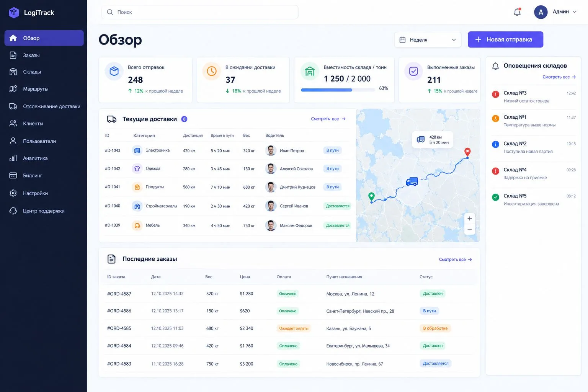
Task: Click the green origin pin on map
Action: click(371, 197)
